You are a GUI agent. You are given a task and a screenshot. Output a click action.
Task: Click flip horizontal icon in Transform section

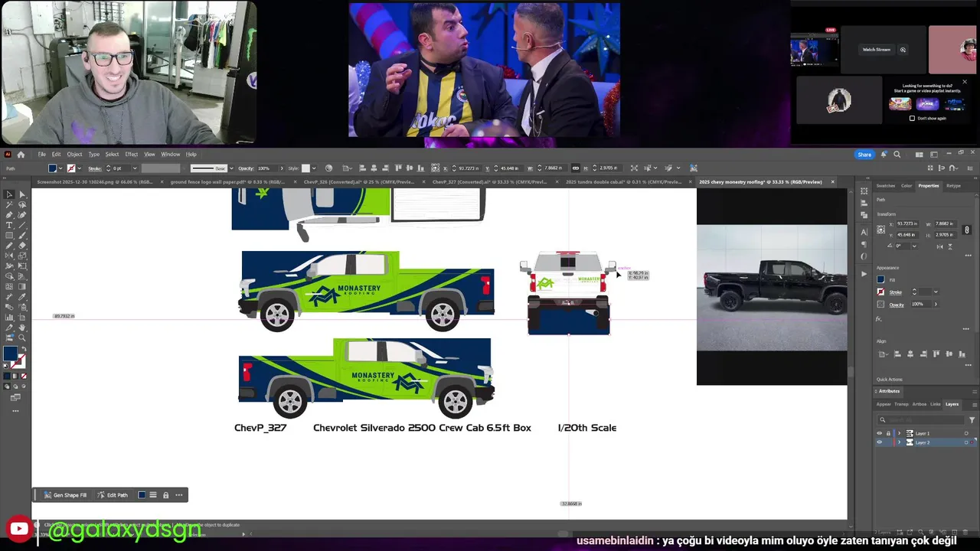[x=939, y=246]
